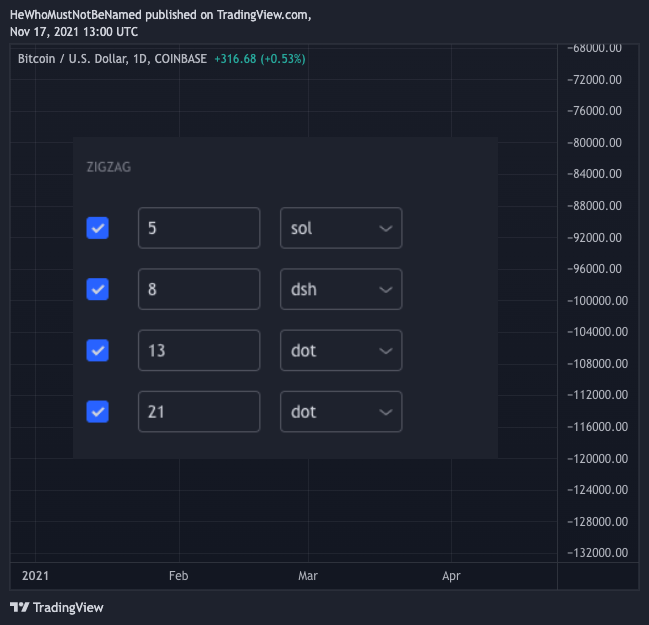This screenshot has width=649, height=625.
Task: Click the Mar label on the time axis
Action: pyautogui.click(x=308, y=576)
